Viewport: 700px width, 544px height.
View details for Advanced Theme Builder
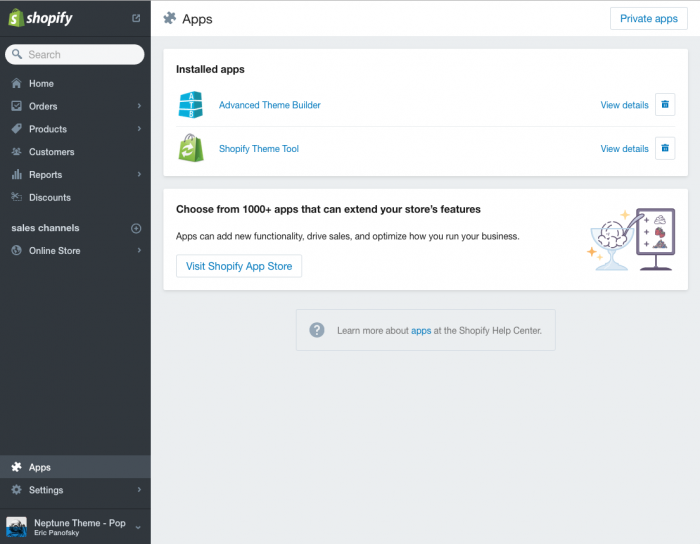(x=624, y=105)
